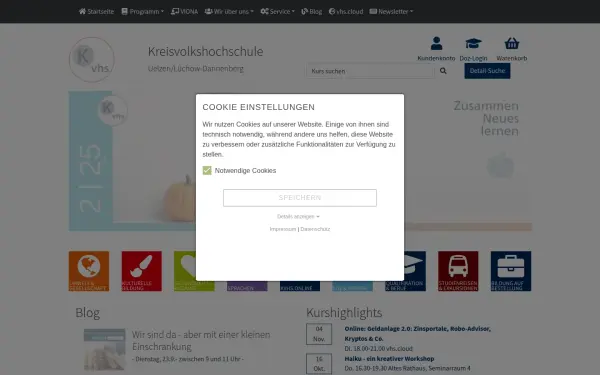This screenshot has height=375, width=600.
Task: Click the magnifier search icon
Action: coord(443,71)
